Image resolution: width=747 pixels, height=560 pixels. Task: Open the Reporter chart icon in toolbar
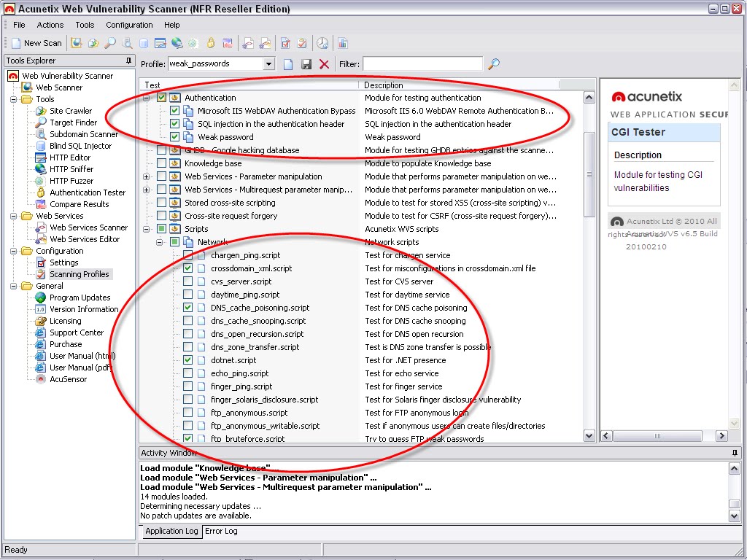[343, 43]
